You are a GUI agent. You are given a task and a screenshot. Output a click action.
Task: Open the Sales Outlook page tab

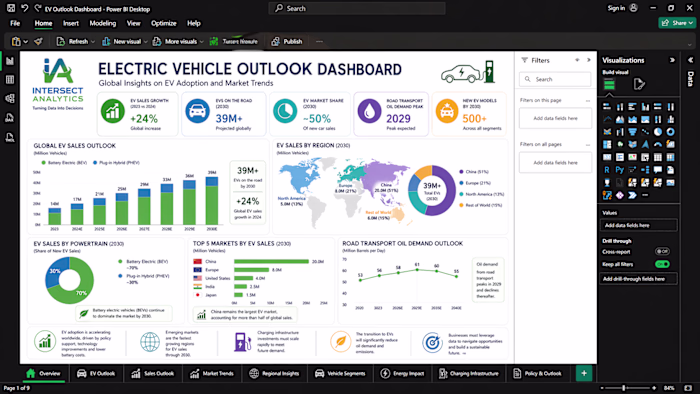click(x=152, y=373)
